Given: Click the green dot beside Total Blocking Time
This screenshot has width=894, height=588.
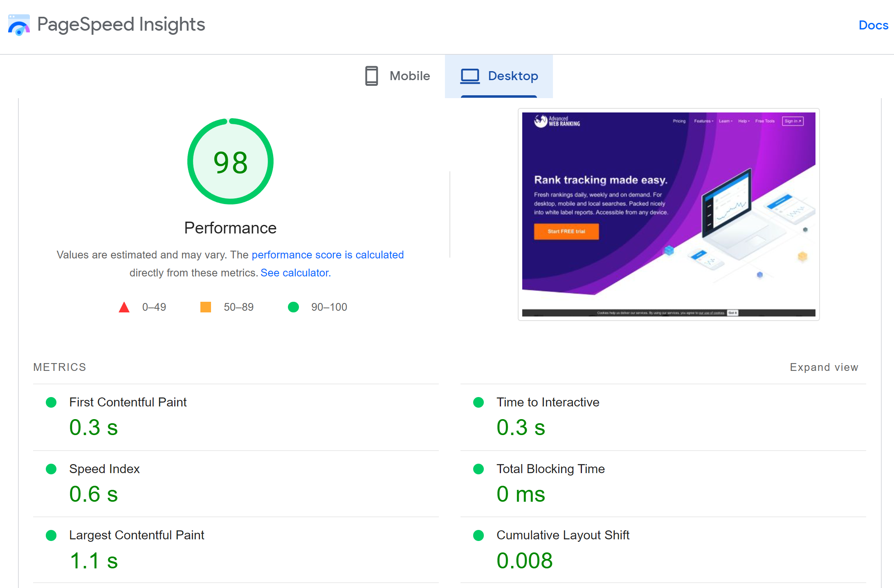Looking at the screenshot, I should click(478, 469).
